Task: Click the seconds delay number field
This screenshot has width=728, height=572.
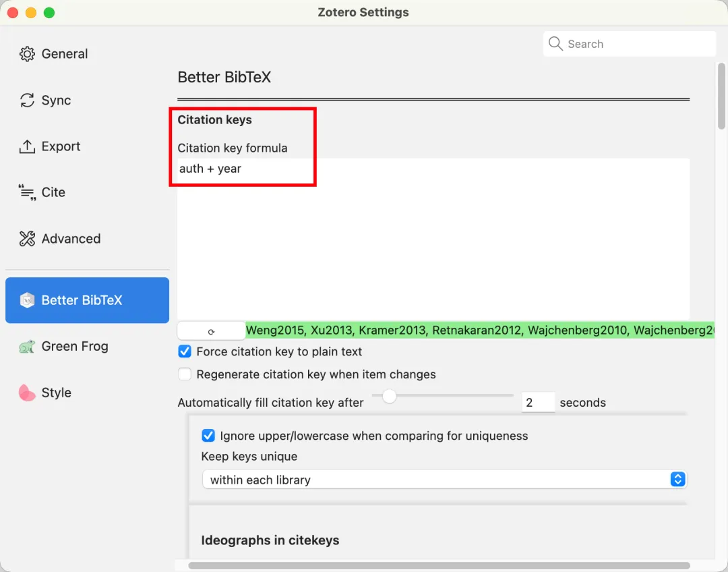Action: click(538, 403)
